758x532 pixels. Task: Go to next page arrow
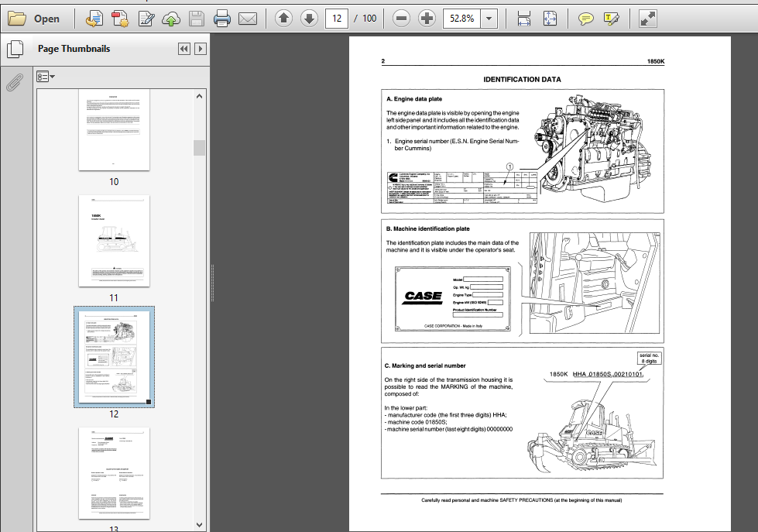[x=309, y=19]
